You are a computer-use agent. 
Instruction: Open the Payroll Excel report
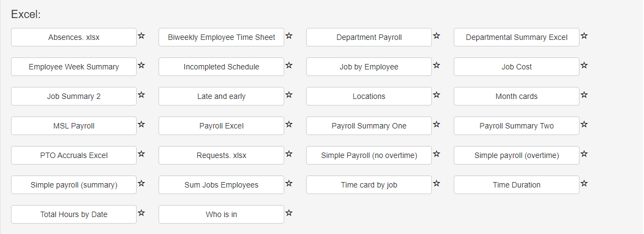click(221, 126)
